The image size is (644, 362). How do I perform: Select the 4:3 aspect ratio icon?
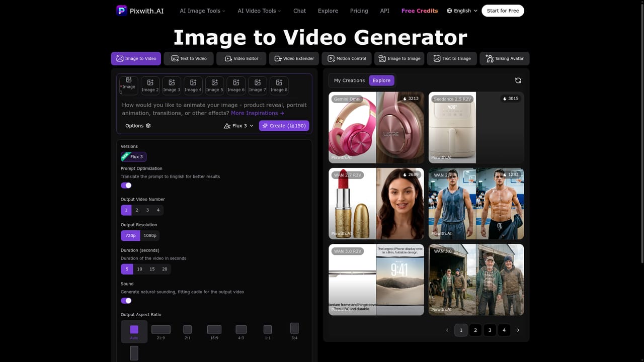[241, 329]
